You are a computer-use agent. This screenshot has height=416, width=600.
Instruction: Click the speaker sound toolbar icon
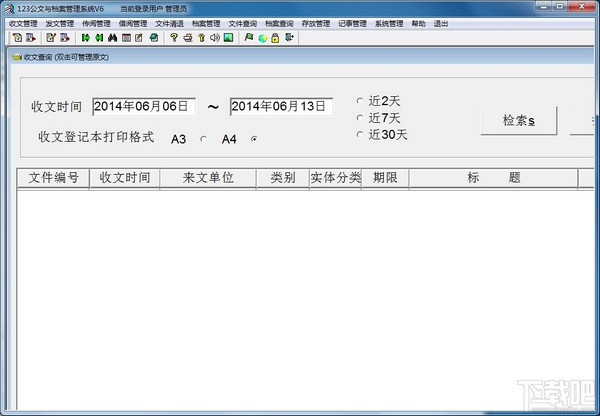click(x=215, y=38)
